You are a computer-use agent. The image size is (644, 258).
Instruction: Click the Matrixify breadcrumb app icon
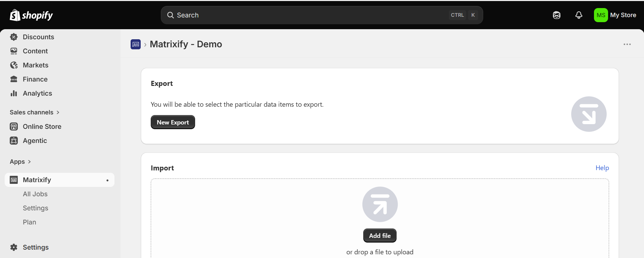coord(136,44)
